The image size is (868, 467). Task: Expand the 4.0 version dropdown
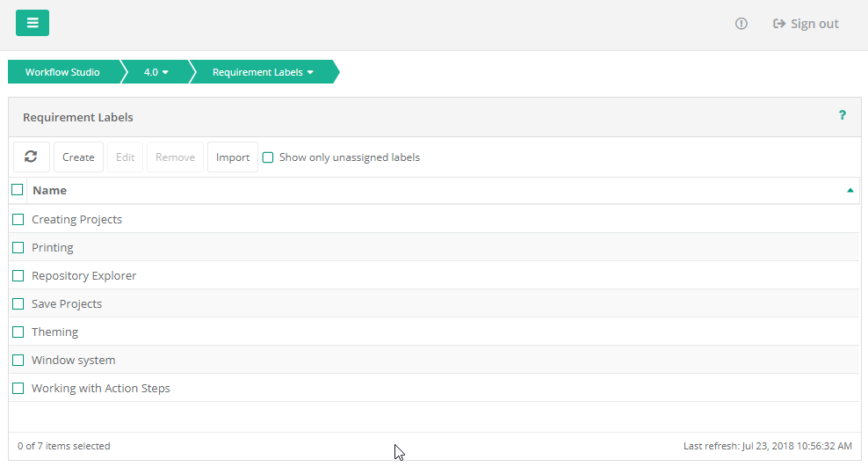pos(156,72)
